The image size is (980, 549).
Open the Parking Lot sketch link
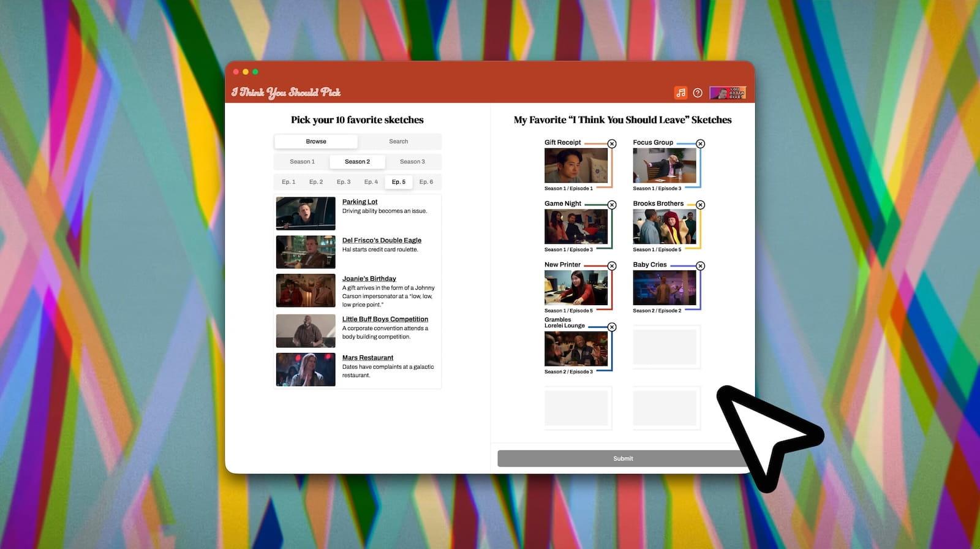tap(360, 202)
